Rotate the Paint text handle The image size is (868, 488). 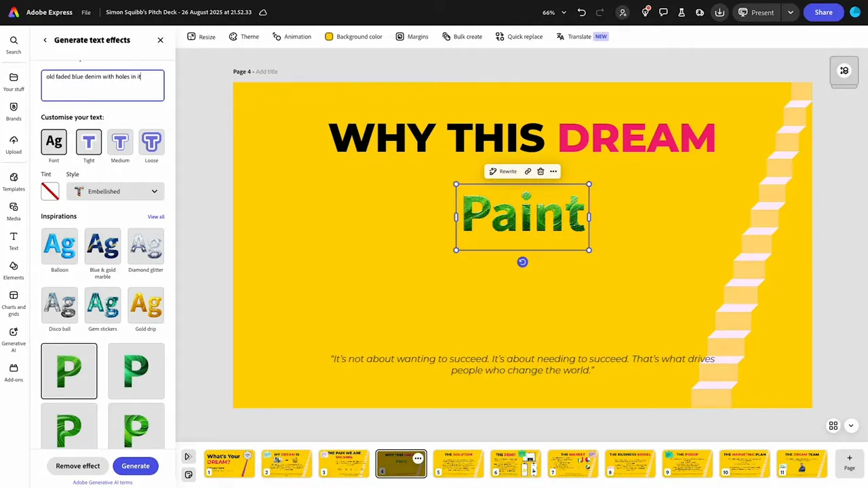click(522, 262)
